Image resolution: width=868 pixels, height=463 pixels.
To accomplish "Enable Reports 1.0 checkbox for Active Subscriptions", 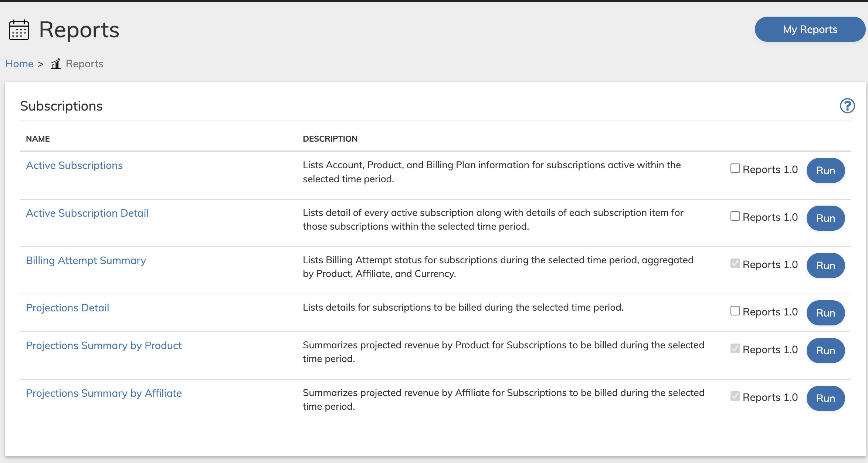I will 735,169.
